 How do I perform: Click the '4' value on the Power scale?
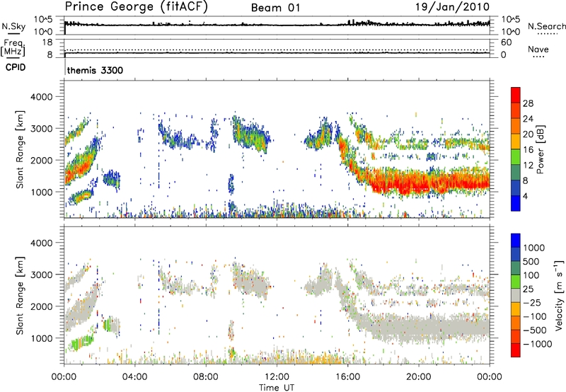(526, 197)
